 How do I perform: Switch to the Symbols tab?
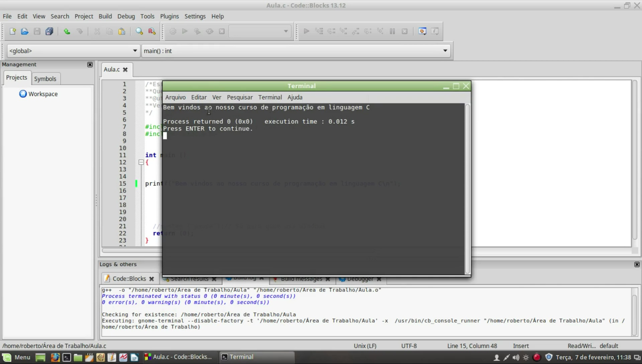45,79
